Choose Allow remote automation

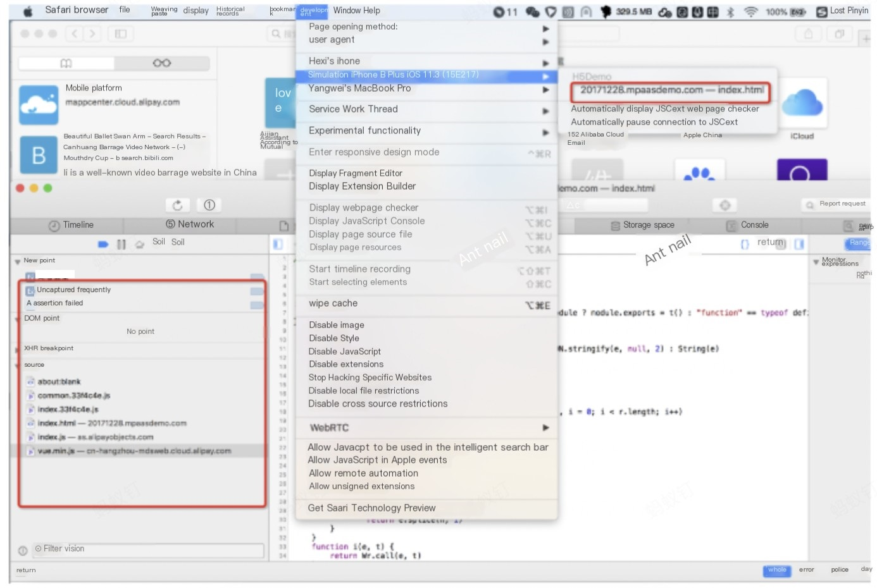(x=427, y=474)
